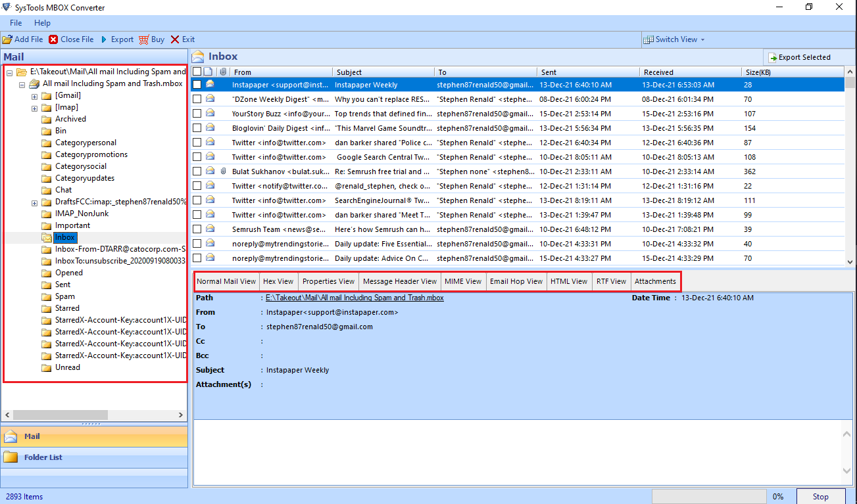Check the last noreply@mytrendingstories email checkbox
Viewport: 857px width, 504px height.
point(197,258)
